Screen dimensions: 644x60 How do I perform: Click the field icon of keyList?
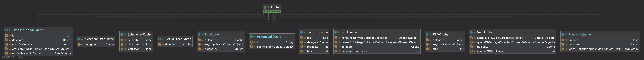[x=427, y=44]
